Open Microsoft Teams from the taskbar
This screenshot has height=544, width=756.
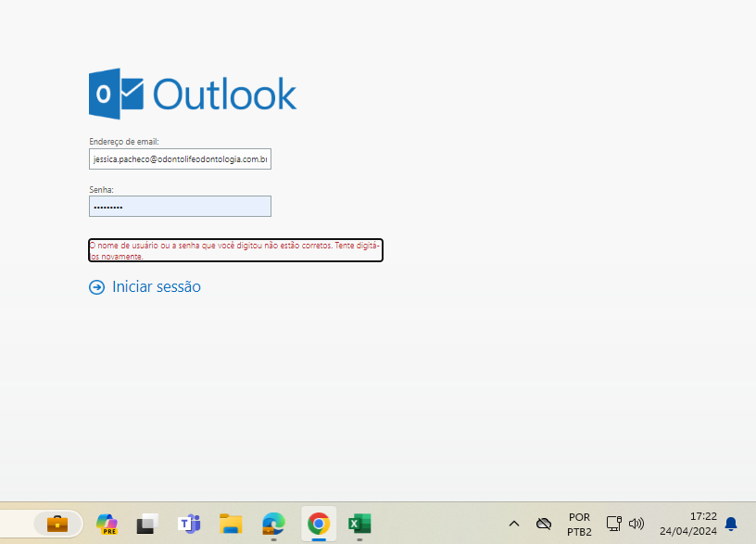[x=190, y=525]
